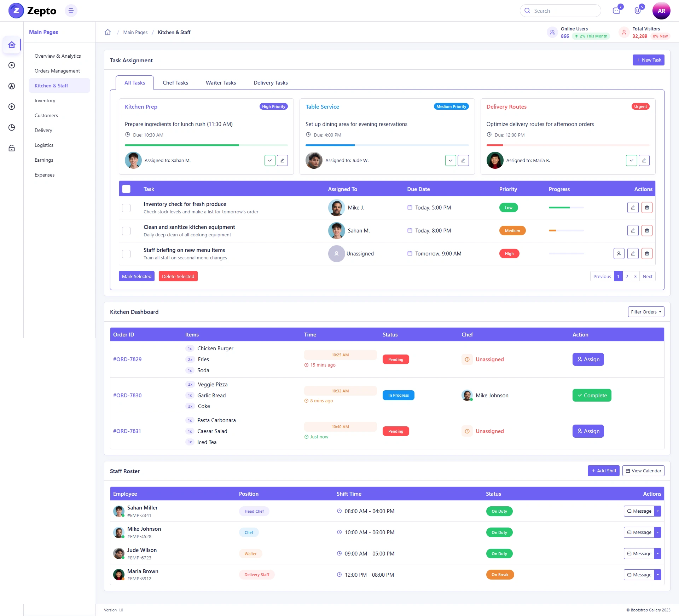Click the home breadcrumb icon

108,32
